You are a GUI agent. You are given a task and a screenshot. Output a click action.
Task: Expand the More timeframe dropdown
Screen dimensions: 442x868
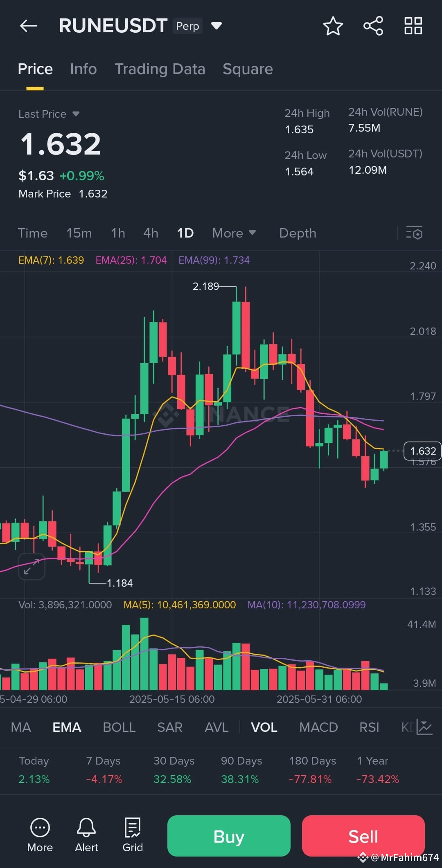[x=233, y=233]
